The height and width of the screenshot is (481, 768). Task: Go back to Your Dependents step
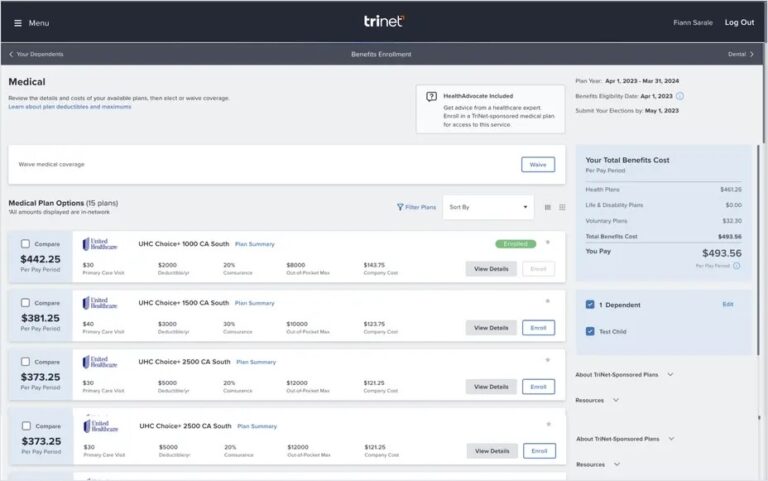tap(36, 54)
